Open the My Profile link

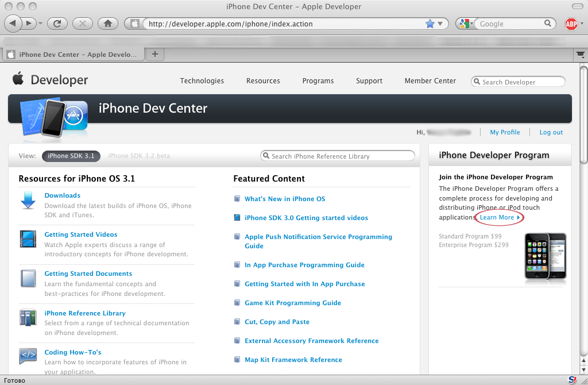pyautogui.click(x=505, y=132)
